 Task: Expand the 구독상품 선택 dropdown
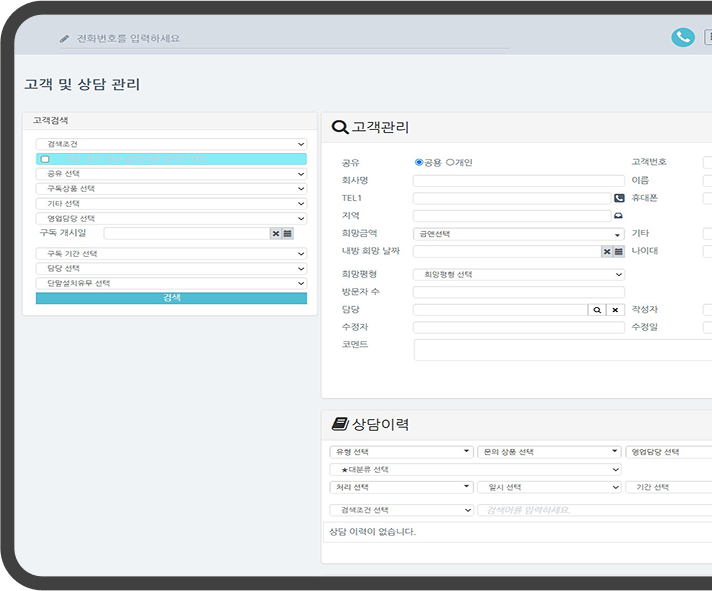pos(171,188)
